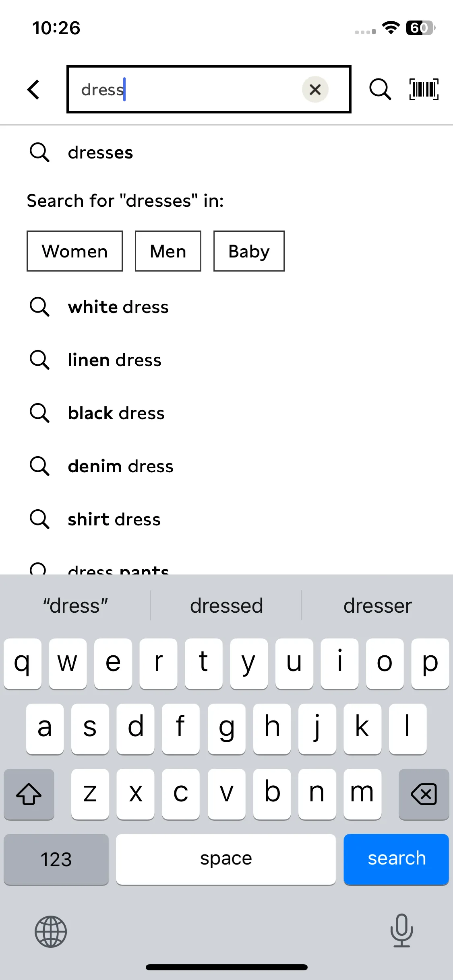
Task: Choose the "linen dress" suggestion
Action: click(226, 360)
